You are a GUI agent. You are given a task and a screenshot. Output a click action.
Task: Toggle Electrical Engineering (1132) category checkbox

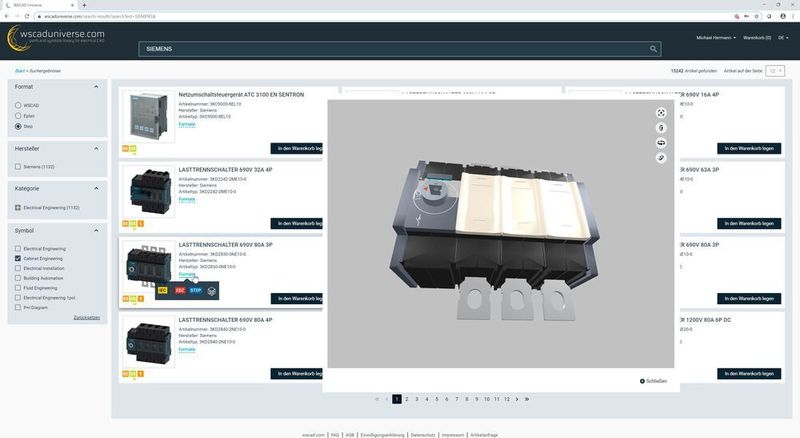[18, 208]
